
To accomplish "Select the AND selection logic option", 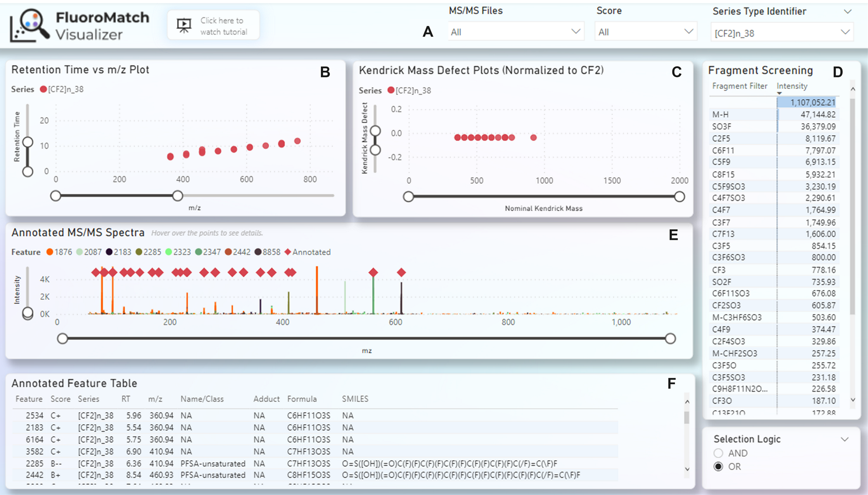I will [718, 453].
